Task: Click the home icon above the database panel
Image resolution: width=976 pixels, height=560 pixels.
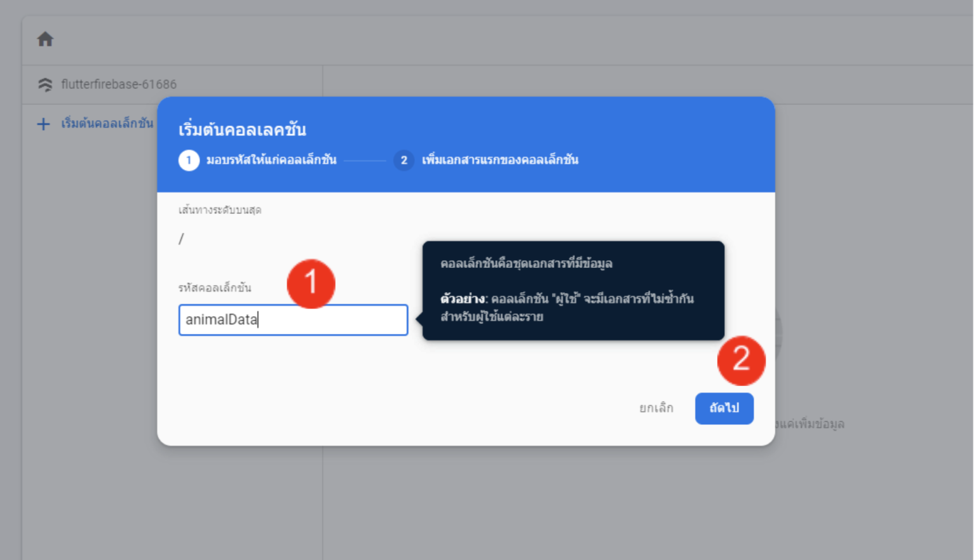Action: (44, 39)
